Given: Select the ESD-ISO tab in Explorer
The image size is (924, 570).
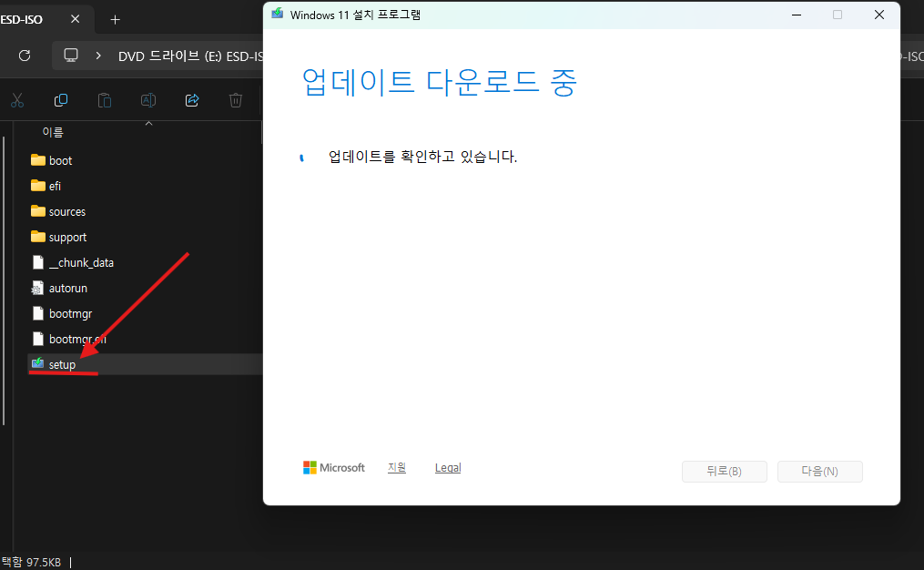Looking at the screenshot, I should pyautogui.click(x=22, y=19).
